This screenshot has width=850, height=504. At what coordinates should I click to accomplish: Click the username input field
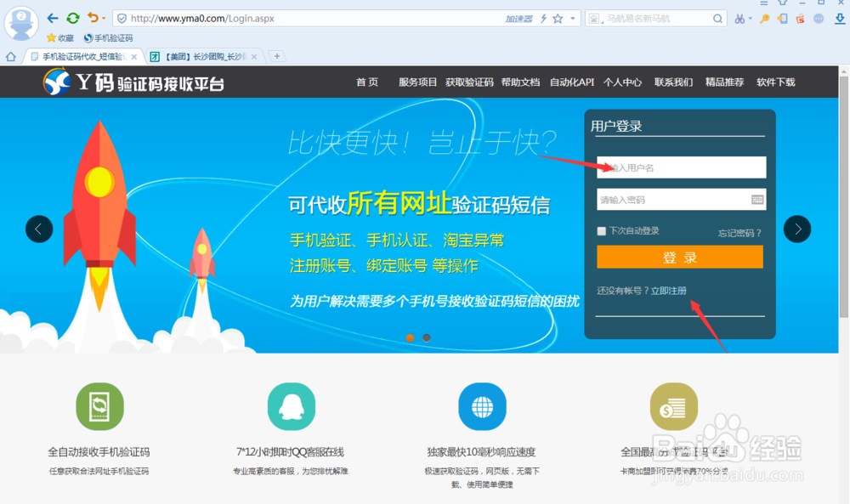(680, 167)
